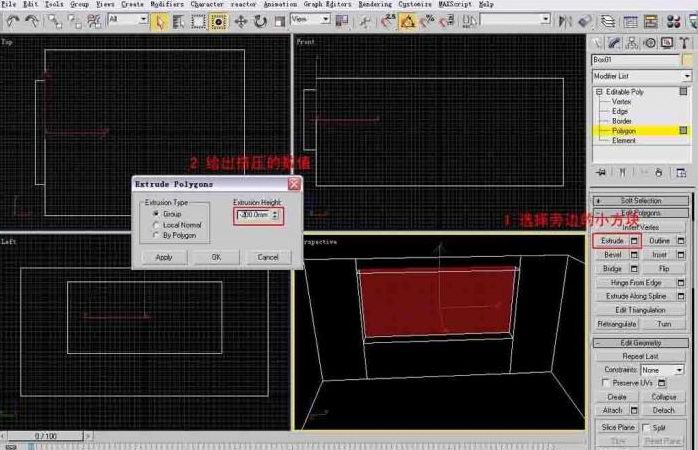Click the Align tool icon

point(584,21)
